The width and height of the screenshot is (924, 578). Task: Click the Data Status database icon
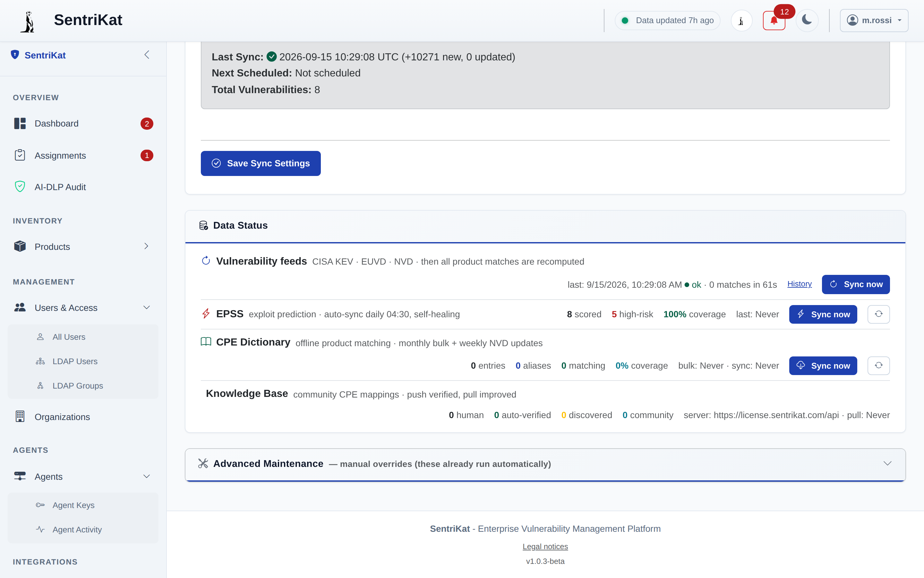coord(203,225)
